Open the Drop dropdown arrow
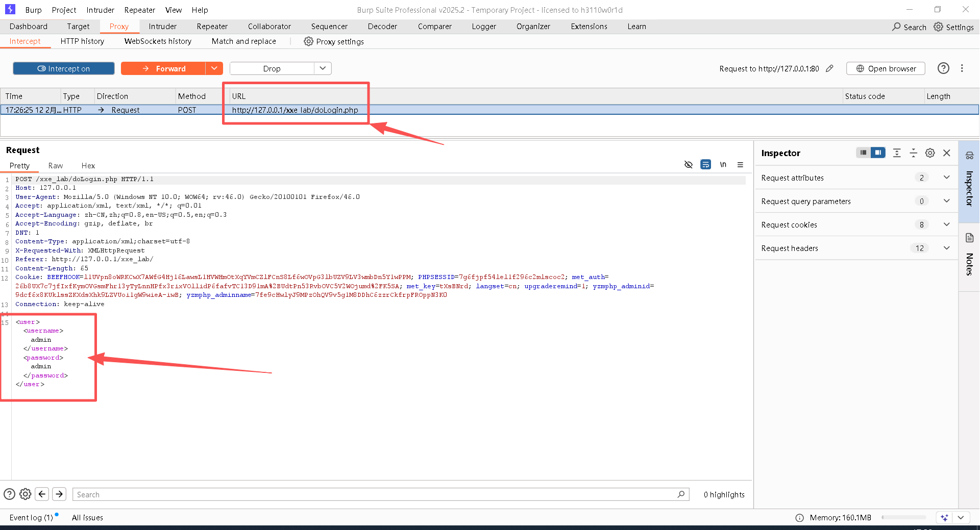 323,68
